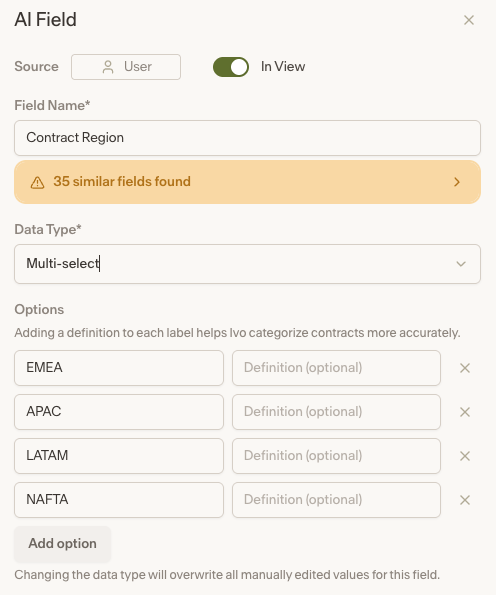This screenshot has height=595, width=496.
Task: Expand the 35 similar fields chevron
Action: click(x=457, y=182)
